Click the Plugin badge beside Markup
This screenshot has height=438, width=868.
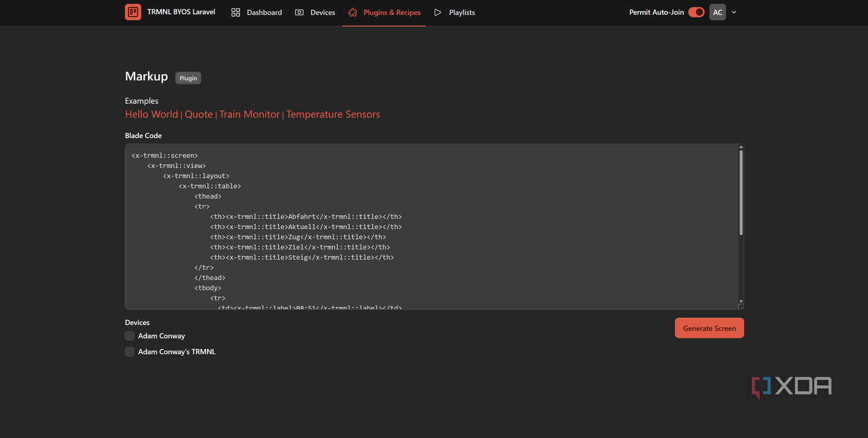(x=188, y=78)
